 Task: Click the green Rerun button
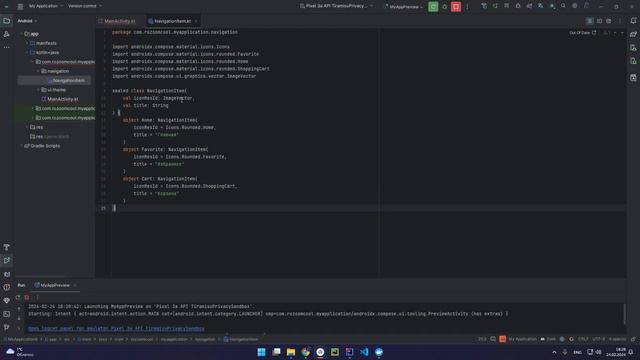click(x=433, y=7)
